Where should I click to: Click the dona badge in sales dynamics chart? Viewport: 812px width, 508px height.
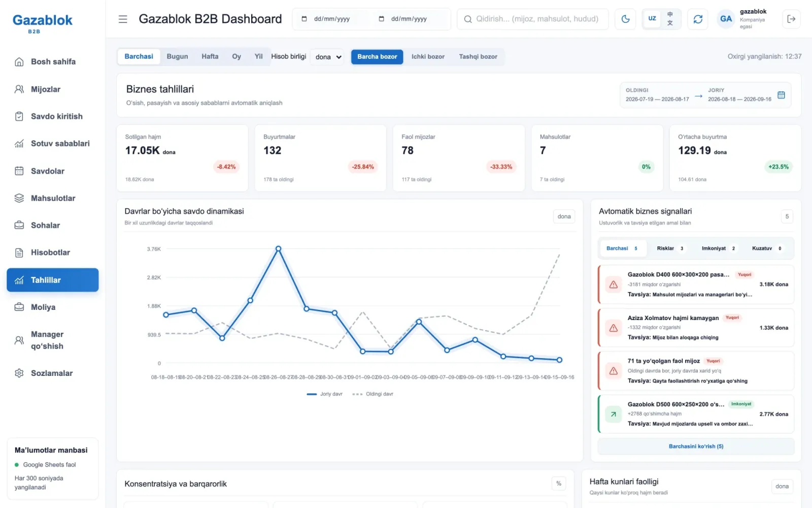[x=564, y=216]
